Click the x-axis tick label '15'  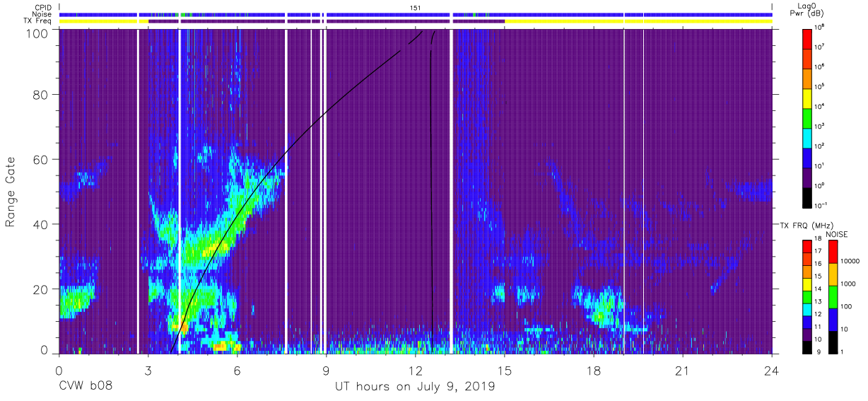[505, 371]
